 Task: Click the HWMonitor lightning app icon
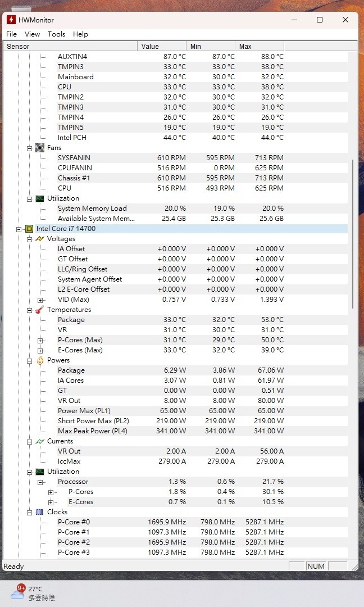pos(11,20)
